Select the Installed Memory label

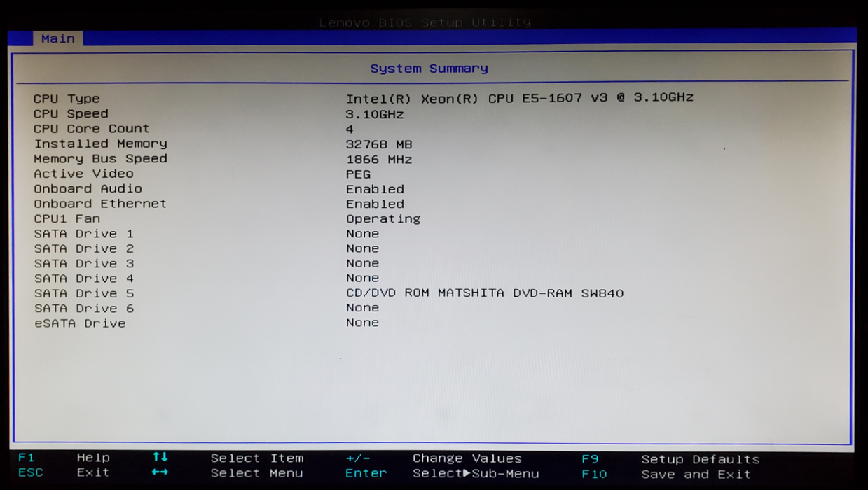100,143
